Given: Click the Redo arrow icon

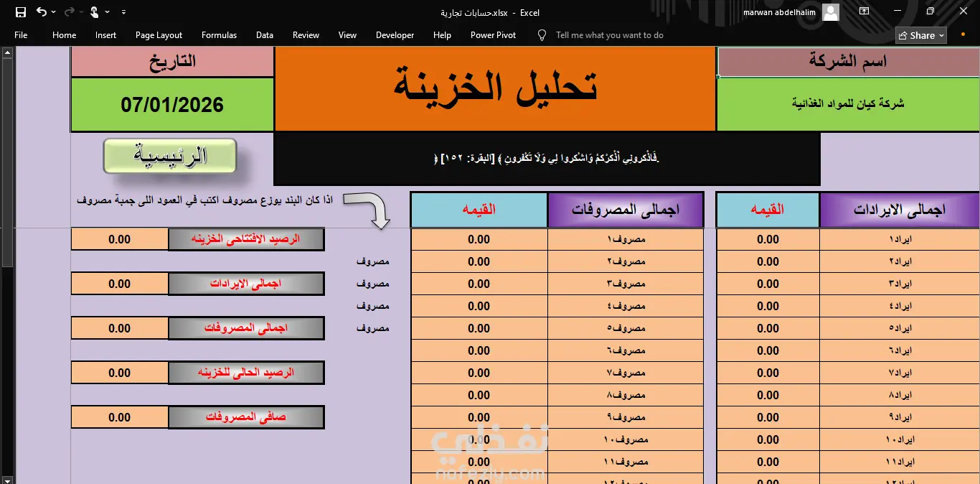Looking at the screenshot, I should tap(69, 12).
